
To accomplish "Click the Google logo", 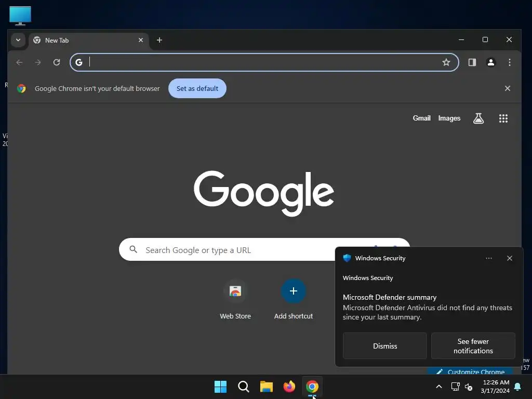I will (264, 193).
